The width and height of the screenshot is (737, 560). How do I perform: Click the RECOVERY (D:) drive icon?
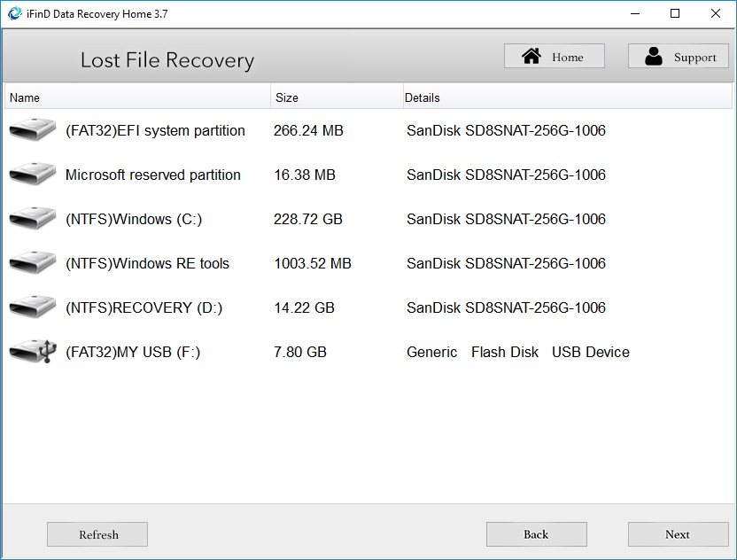(33, 307)
